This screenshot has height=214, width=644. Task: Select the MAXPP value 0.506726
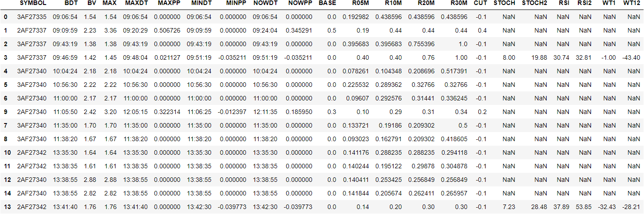click(x=167, y=30)
